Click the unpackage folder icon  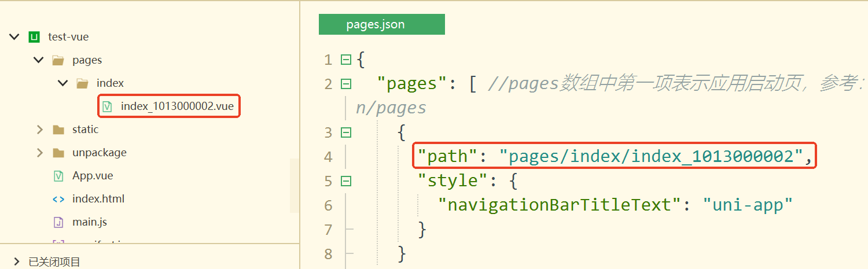point(58,153)
